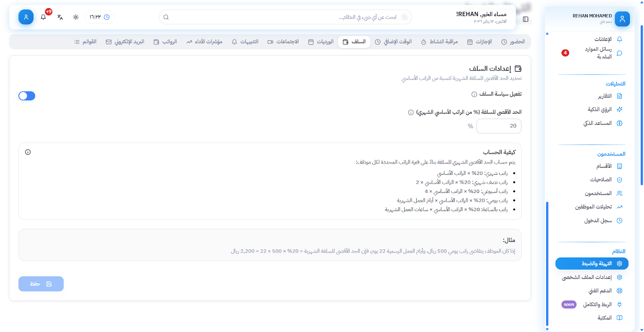Click the sidebar collapse panel icon
The image size is (644, 332).
click(x=525, y=19)
